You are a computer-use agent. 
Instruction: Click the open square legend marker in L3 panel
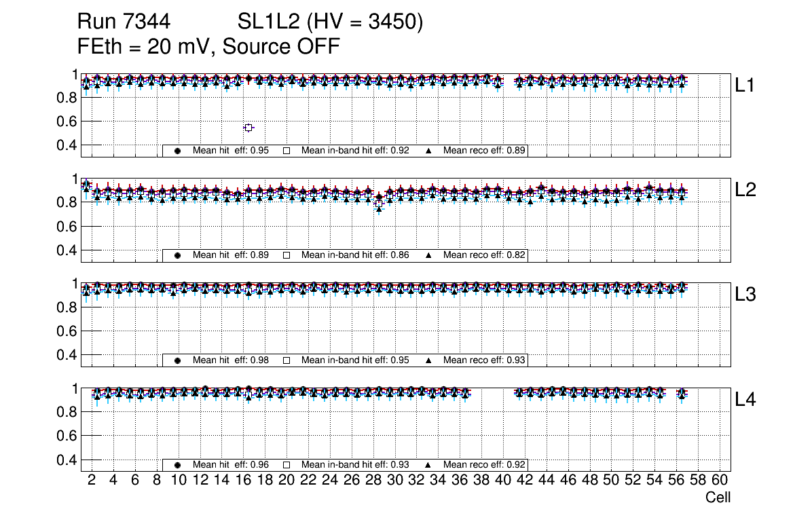[x=287, y=360]
